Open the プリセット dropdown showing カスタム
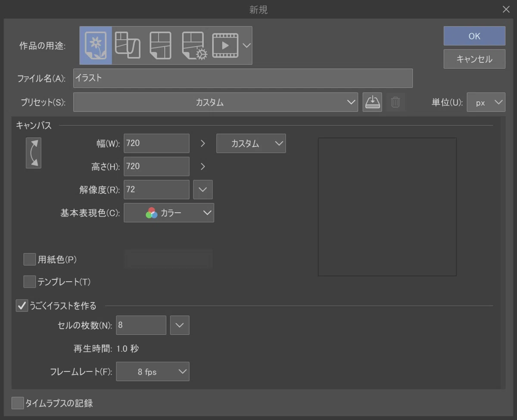Image resolution: width=517 pixels, height=420 pixels. pyautogui.click(x=215, y=102)
